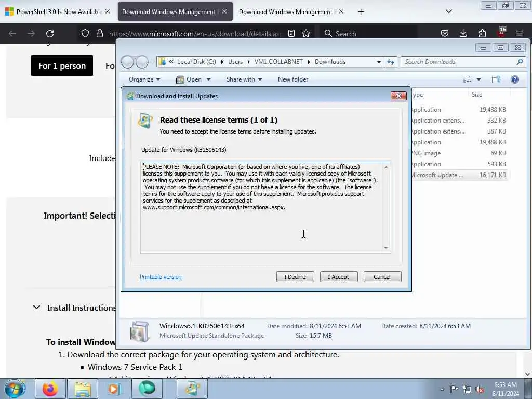Viewport: 532px width, 399px height.
Task: Open Firefox downloads panel arrow icon
Action: 463,33
